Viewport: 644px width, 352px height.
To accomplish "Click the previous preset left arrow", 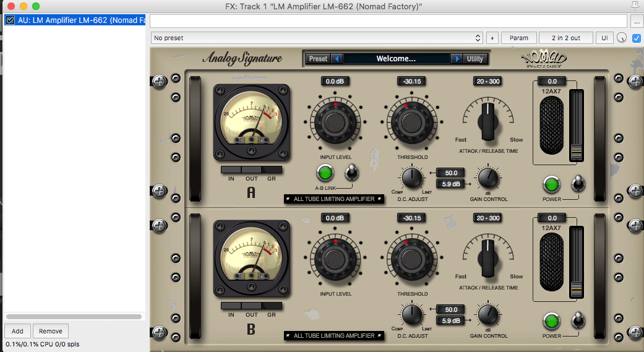I will point(337,59).
